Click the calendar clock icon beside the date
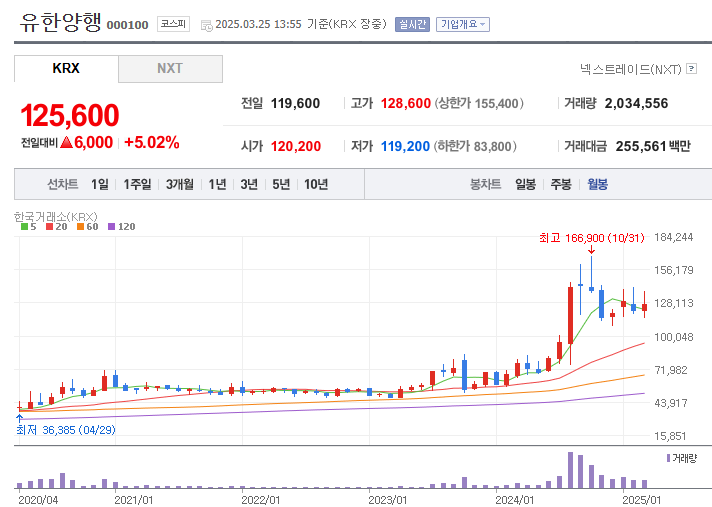 coord(207,25)
